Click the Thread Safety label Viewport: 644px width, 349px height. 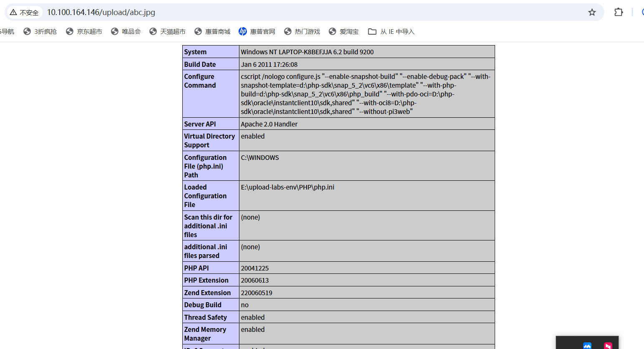205,317
